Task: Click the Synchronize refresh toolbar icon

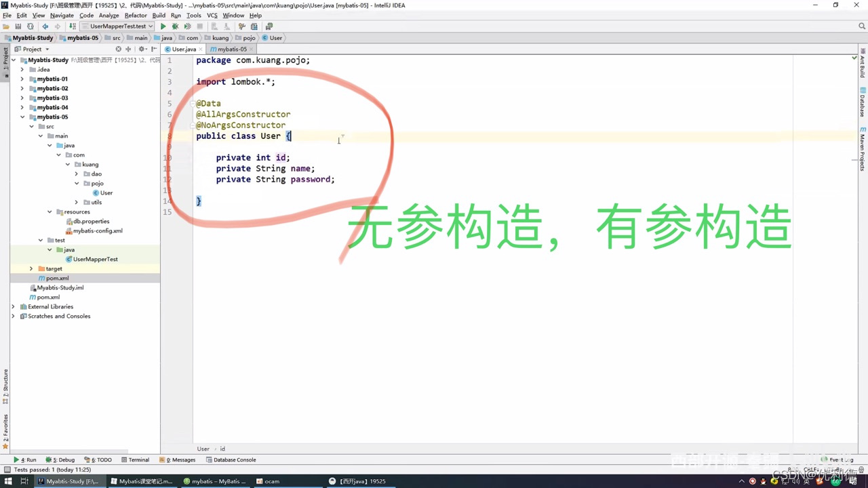Action: tap(30, 26)
